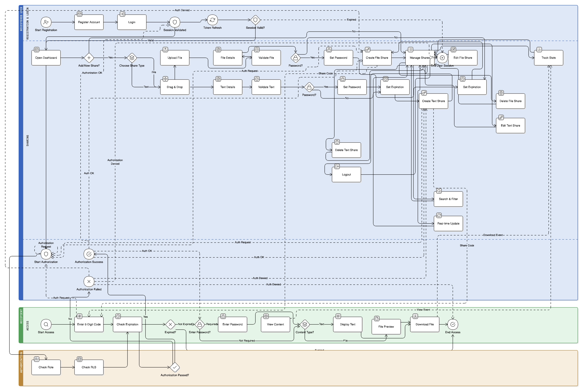
Task: Click the Authorization Passed checkmark gateway
Action: [175, 367]
